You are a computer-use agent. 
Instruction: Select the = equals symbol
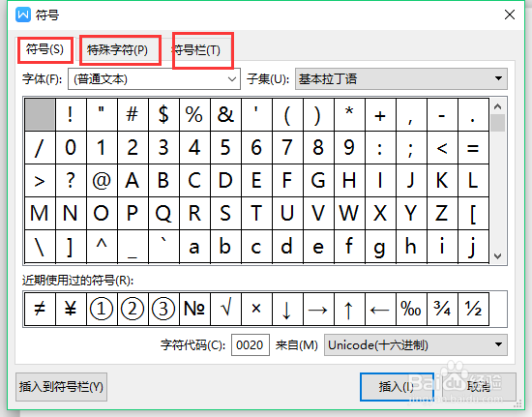pyautogui.click(x=473, y=148)
